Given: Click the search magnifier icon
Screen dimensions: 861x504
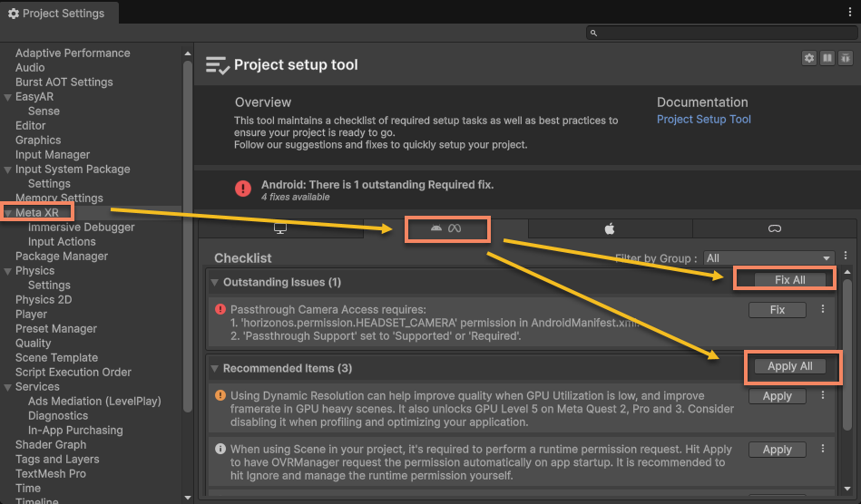Looking at the screenshot, I should coord(593,33).
